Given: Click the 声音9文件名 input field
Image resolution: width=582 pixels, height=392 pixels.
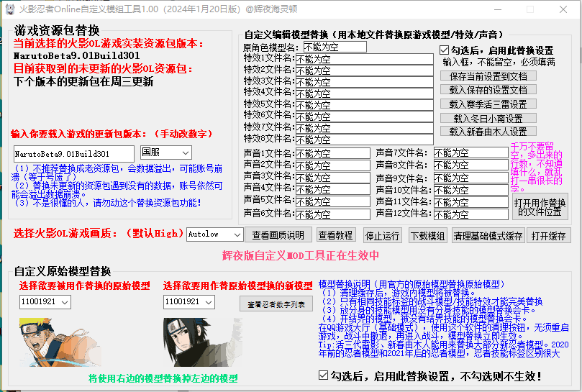Looking at the screenshot, I should coord(471,178).
